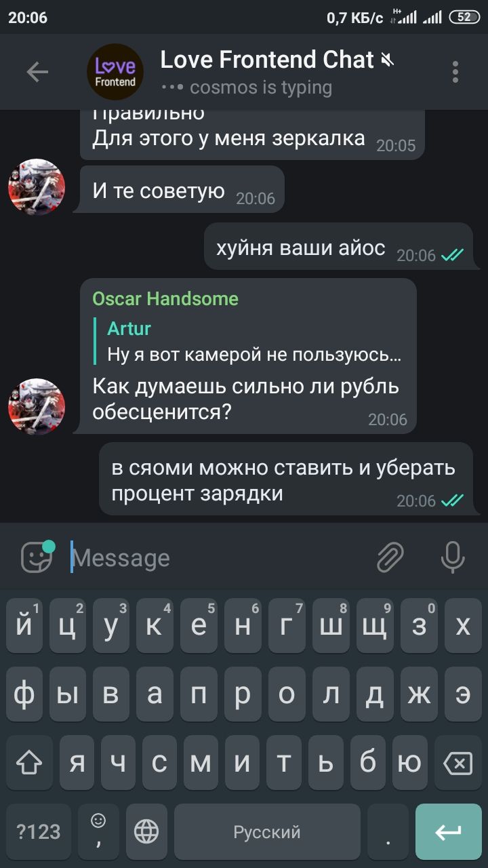Tap the paperclip attachment icon
The width and height of the screenshot is (488, 868).
(390, 557)
